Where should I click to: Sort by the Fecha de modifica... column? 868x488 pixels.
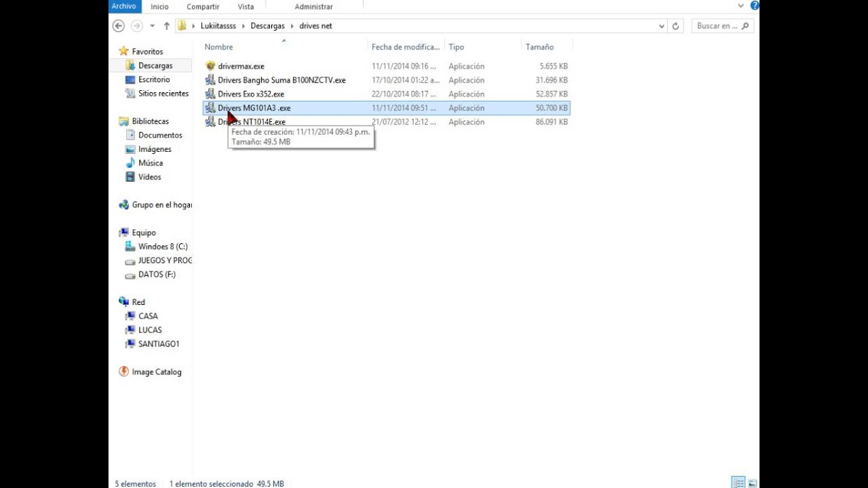point(405,47)
